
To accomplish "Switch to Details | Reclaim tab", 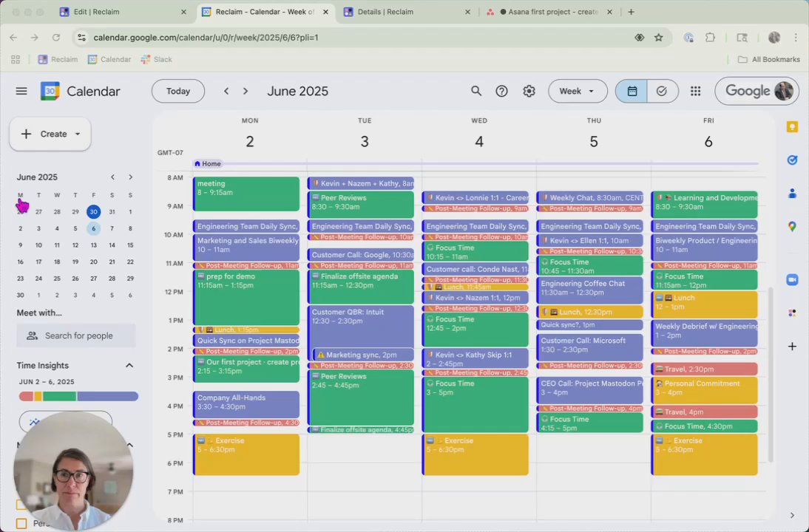I will tap(407, 12).
